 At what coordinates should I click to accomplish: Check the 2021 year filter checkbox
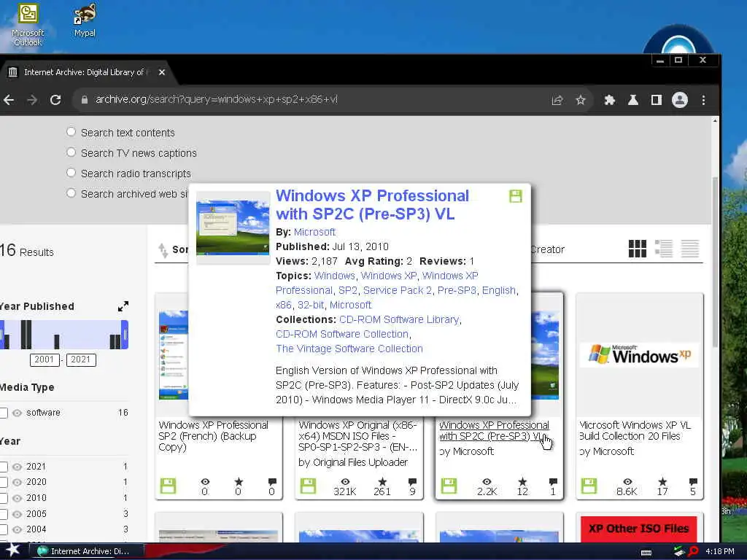[x=4, y=467]
